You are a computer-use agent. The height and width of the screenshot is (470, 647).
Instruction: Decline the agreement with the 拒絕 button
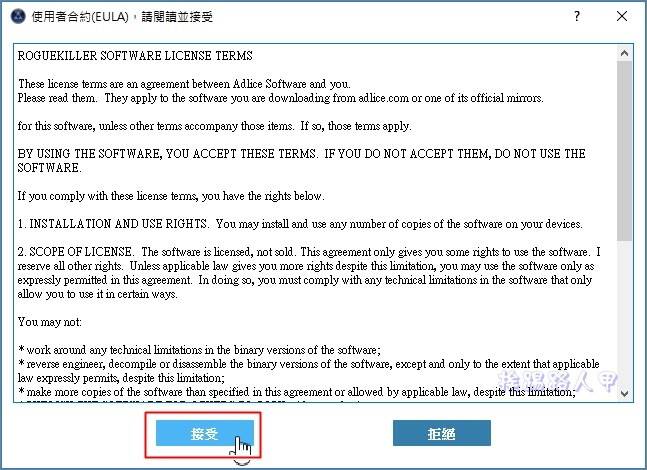(x=442, y=433)
